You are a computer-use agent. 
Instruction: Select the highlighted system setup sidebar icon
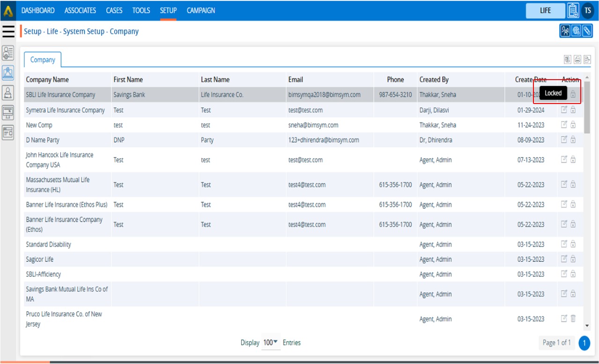click(8, 73)
